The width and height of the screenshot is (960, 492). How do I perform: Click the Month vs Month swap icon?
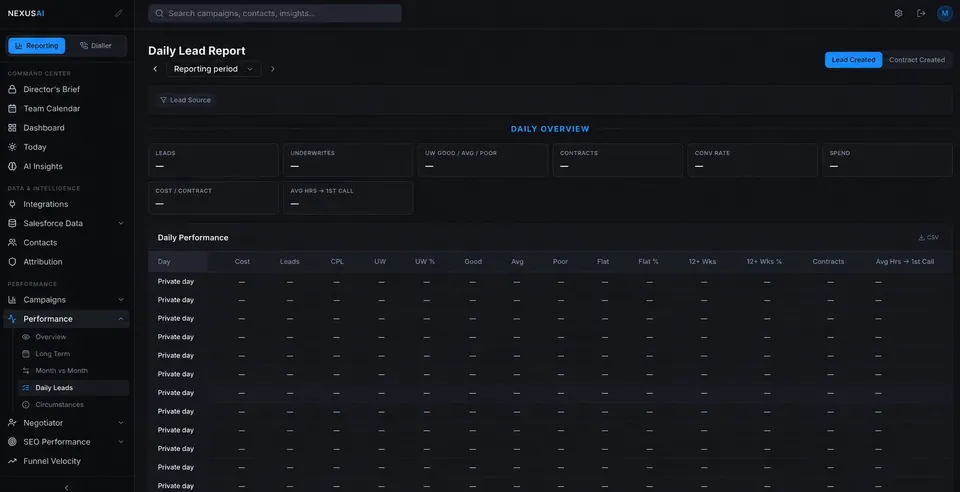click(x=26, y=371)
